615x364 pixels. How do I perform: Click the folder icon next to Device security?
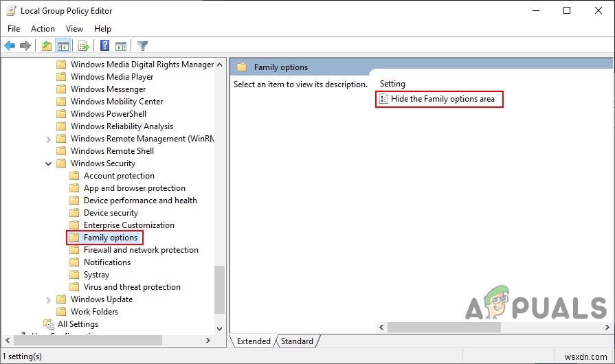(x=74, y=213)
